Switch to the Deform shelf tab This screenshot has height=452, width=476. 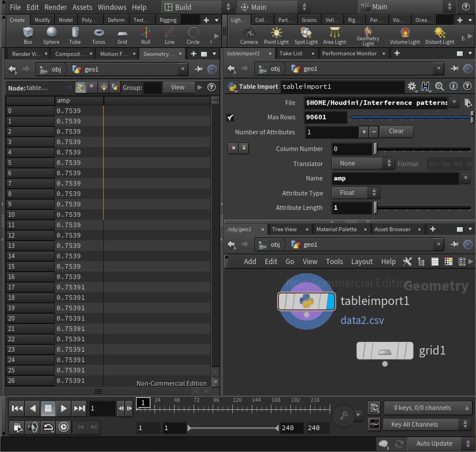coord(116,20)
